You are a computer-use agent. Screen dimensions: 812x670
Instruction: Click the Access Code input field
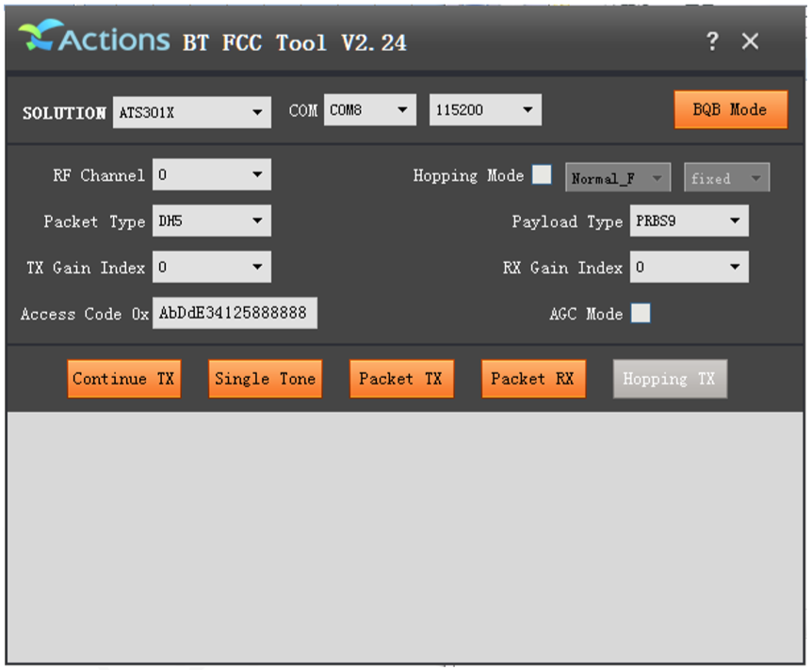(235, 313)
